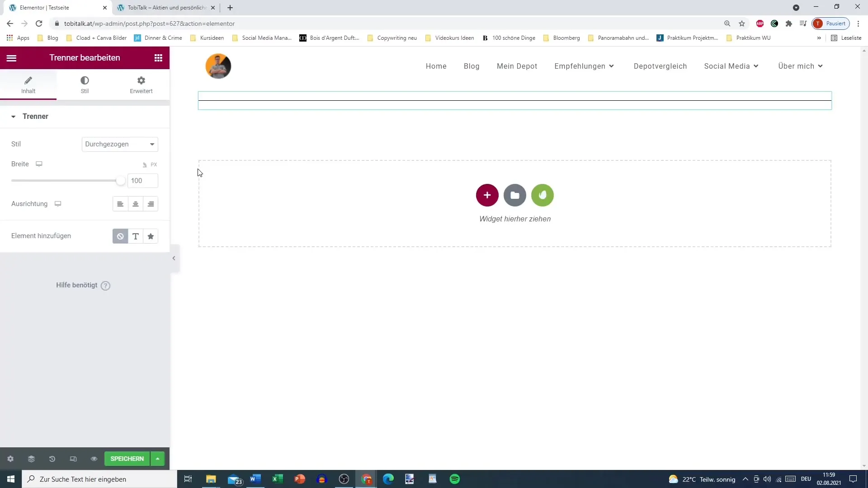Click the address bar URL

pyautogui.click(x=149, y=23)
